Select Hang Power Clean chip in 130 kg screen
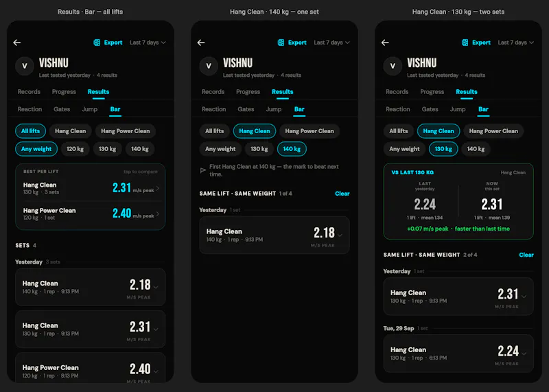The width and height of the screenshot is (549, 392). tap(493, 131)
